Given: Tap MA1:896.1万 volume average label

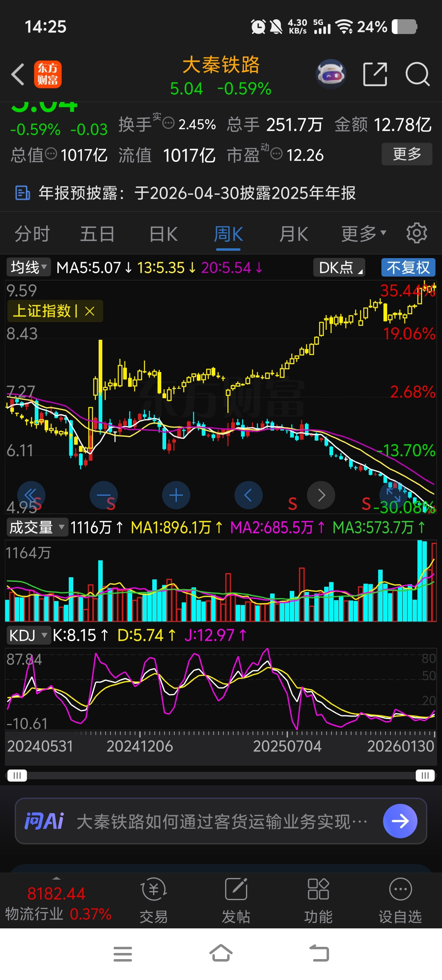Looking at the screenshot, I should pyautogui.click(x=177, y=527).
